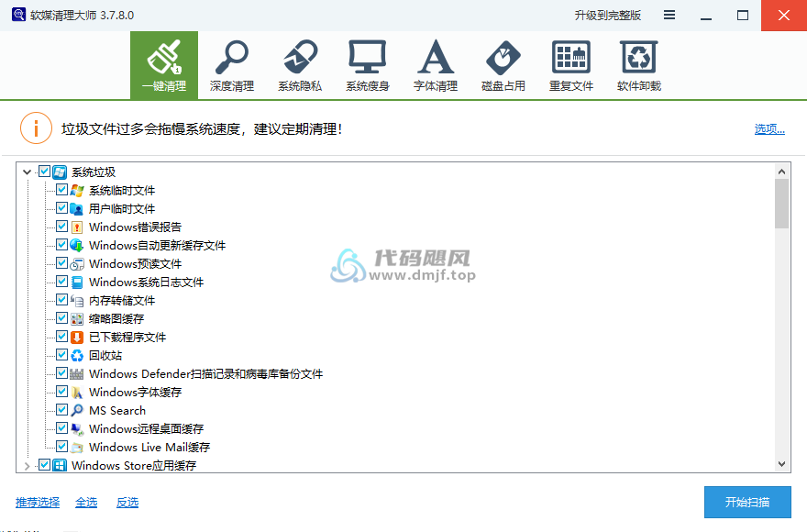
Task: Click the Windows远程桌面缓存 computer icon
Action: pyautogui.click(x=77, y=429)
